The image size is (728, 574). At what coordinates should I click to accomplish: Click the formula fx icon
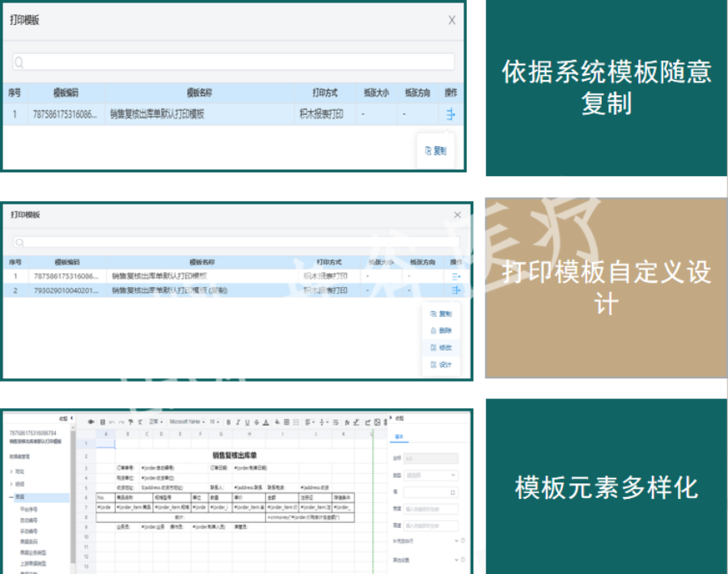coord(347,422)
